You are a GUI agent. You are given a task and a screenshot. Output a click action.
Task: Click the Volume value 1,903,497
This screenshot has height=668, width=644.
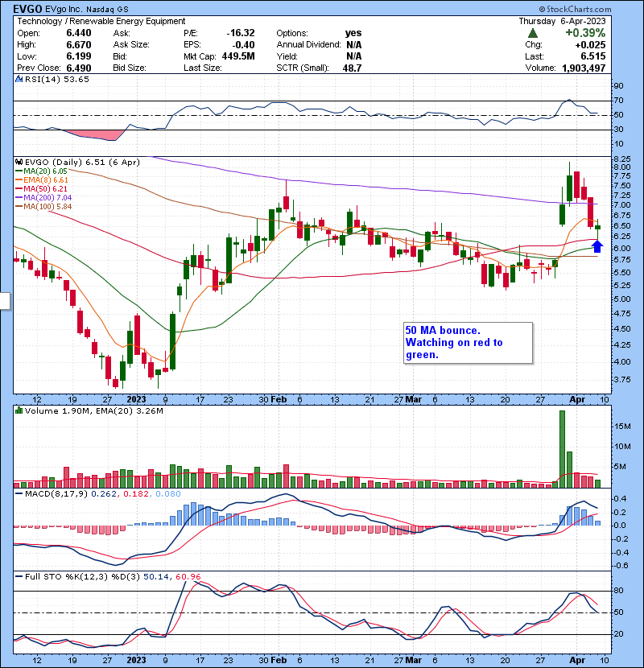(x=584, y=68)
